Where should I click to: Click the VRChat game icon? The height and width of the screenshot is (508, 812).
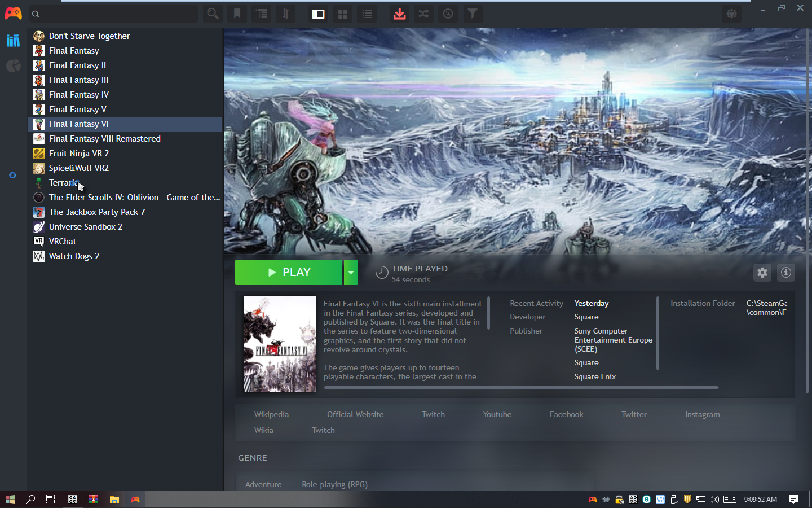click(39, 241)
